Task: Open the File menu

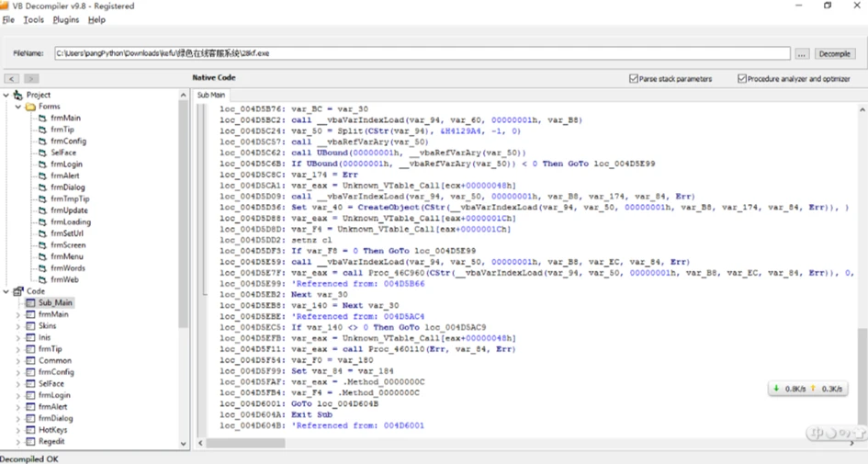Action: tap(8, 20)
